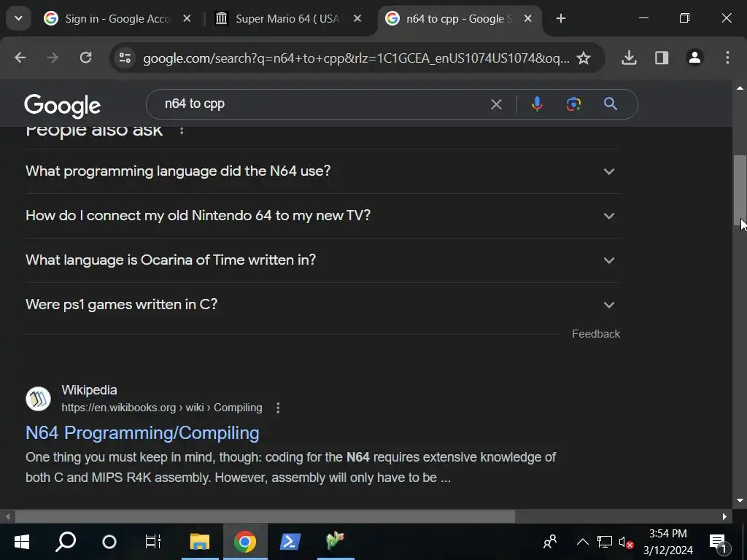The width and height of the screenshot is (747, 560).
Task: Open Windows Start menu
Action: coord(22,542)
